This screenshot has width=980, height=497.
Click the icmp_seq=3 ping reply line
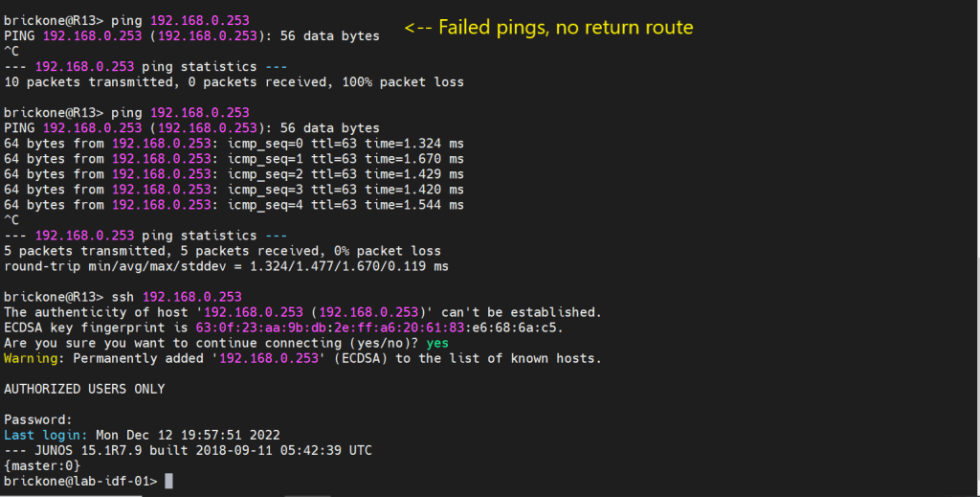(234, 190)
